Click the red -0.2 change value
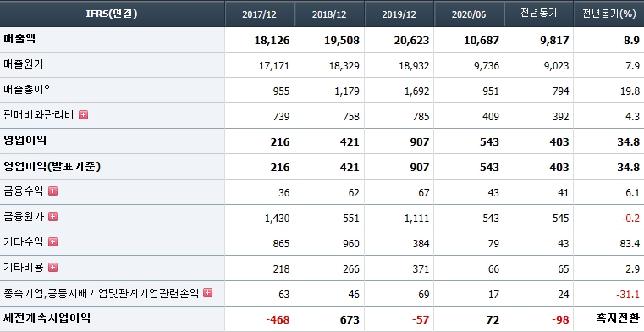This screenshot has width=644, height=332. 630,219
